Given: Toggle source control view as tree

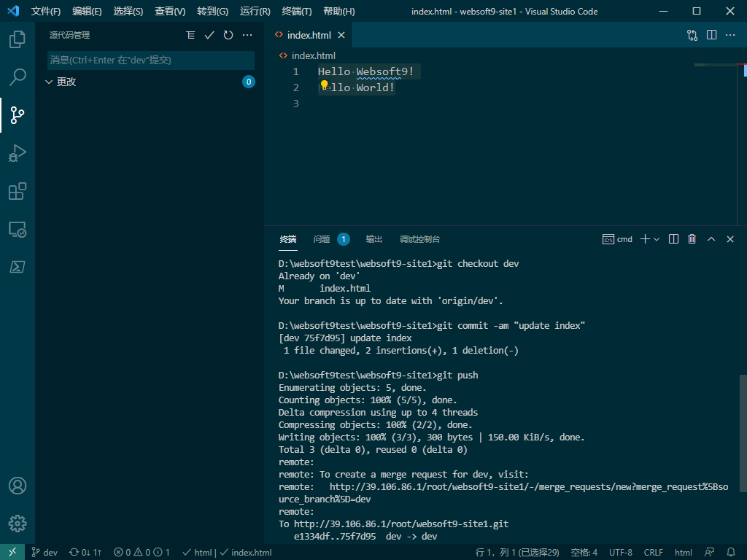Looking at the screenshot, I should [x=190, y=35].
